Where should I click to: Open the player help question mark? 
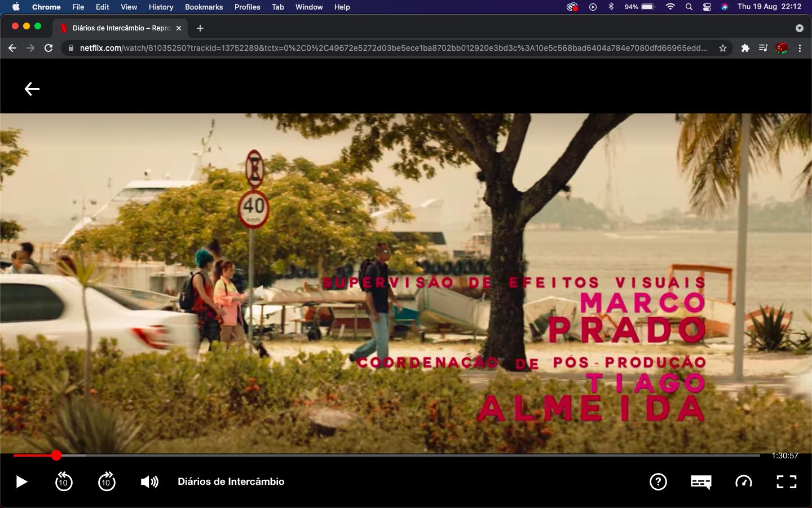tap(658, 481)
